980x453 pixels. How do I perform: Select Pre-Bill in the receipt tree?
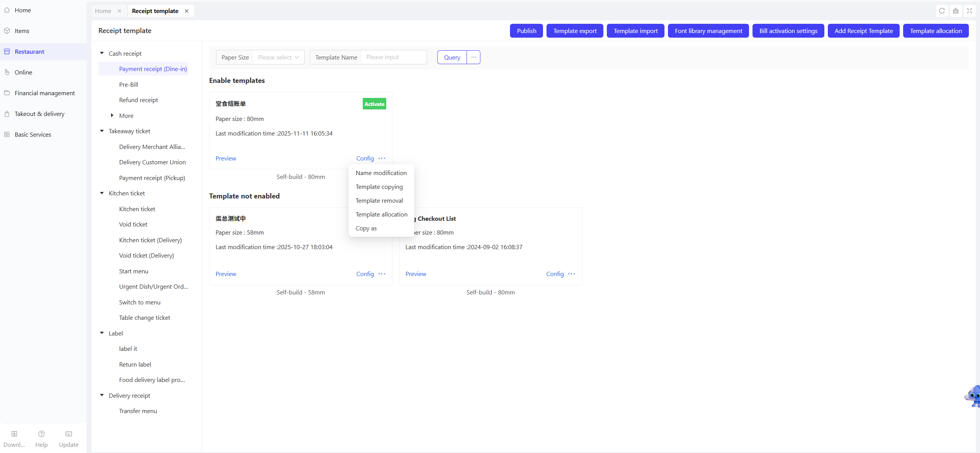click(128, 84)
